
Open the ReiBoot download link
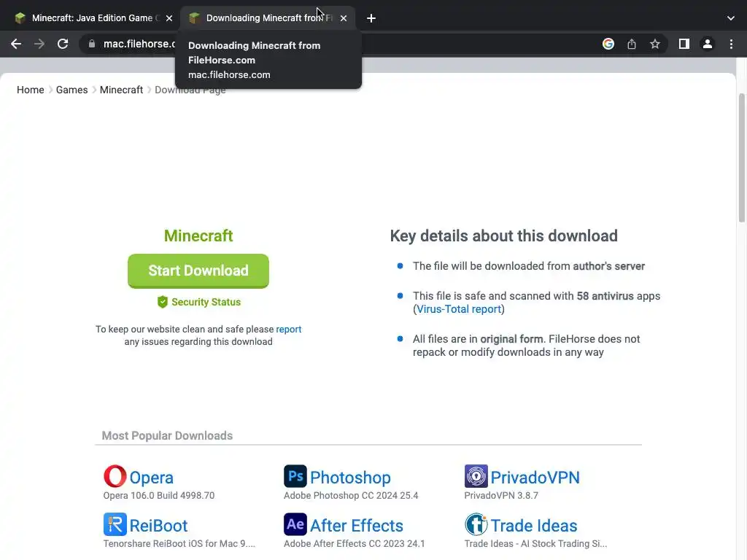pos(158,526)
